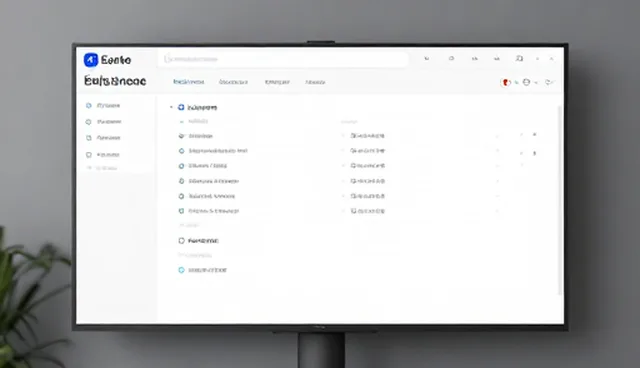Click the refresh icon beside the globe menu
640x368 pixels.
point(549,82)
